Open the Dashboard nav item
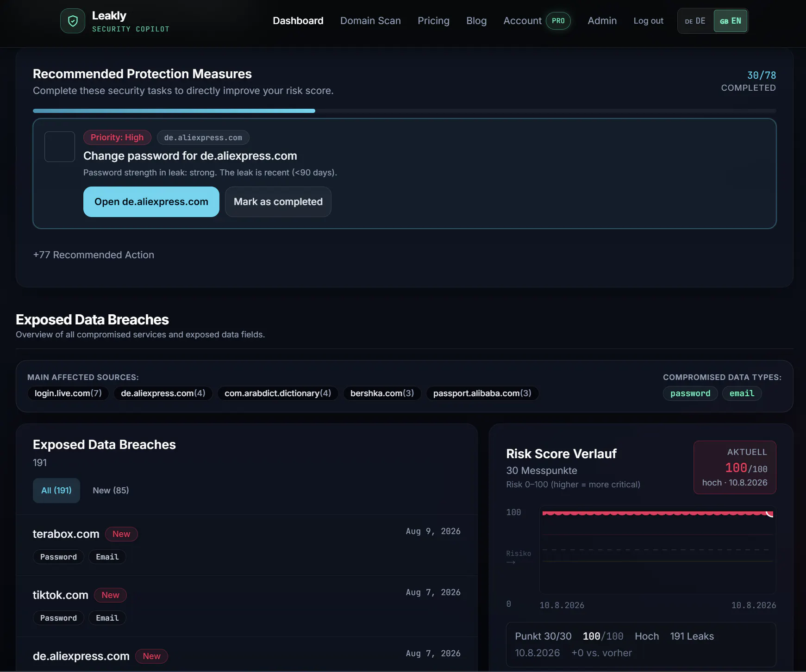Viewport: 806px width, 672px height. coord(298,21)
